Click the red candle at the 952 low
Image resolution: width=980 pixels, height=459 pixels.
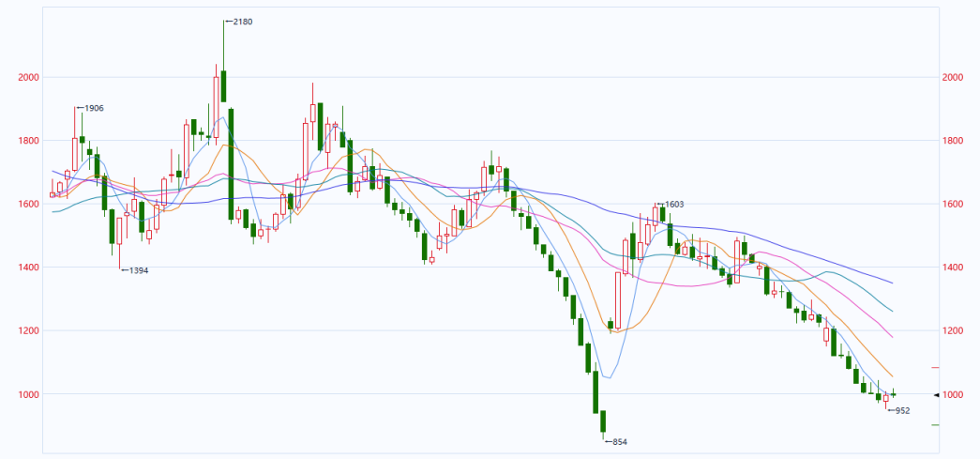pos(885,398)
